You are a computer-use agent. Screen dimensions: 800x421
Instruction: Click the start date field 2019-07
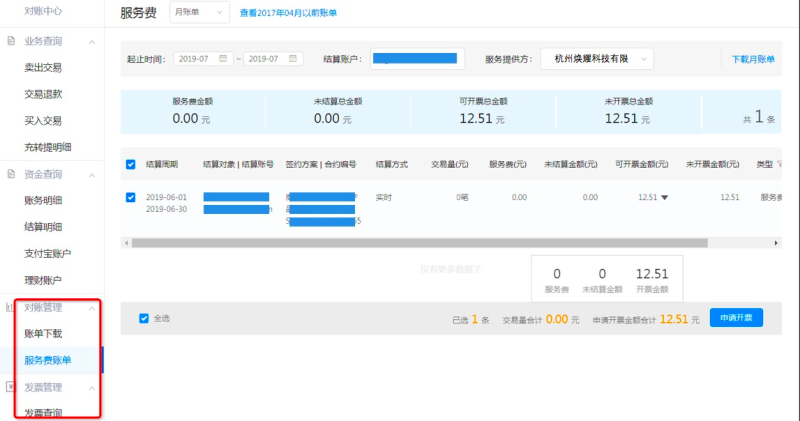[203, 59]
